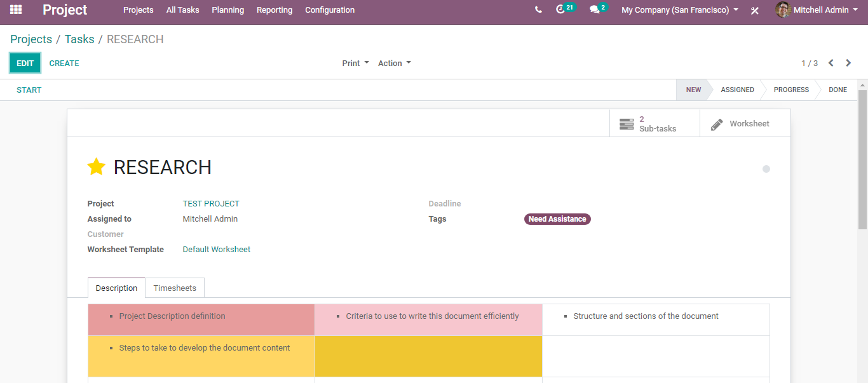Click the debug tools cross icon
This screenshot has height=383, width=868.
(x=755, y=10)
